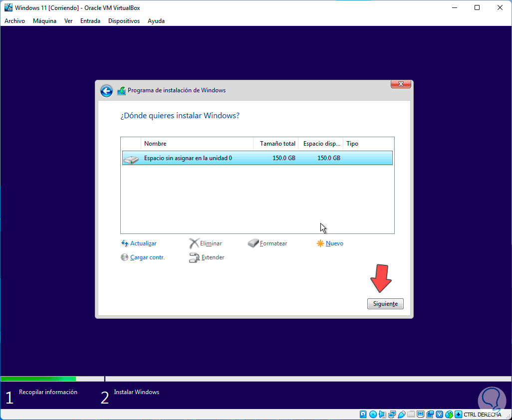
Task: Click the 150.0 GB total size cell
Action: (284, 158)
